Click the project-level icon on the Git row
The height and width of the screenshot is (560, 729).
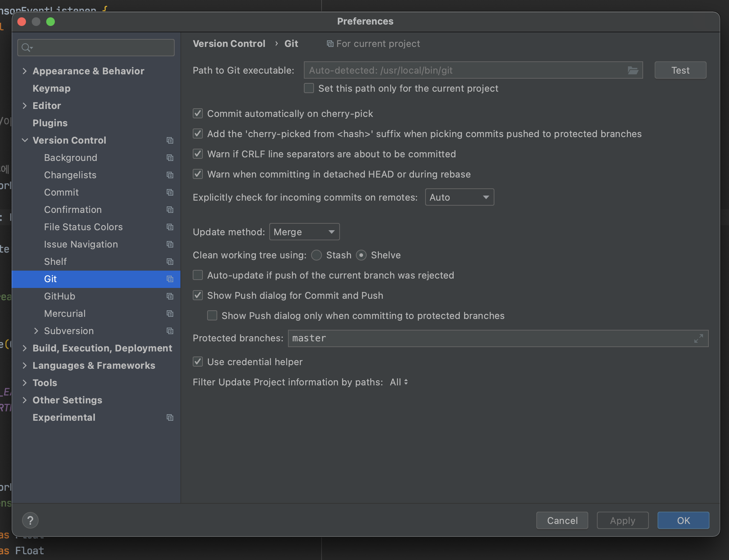point(170,279)
